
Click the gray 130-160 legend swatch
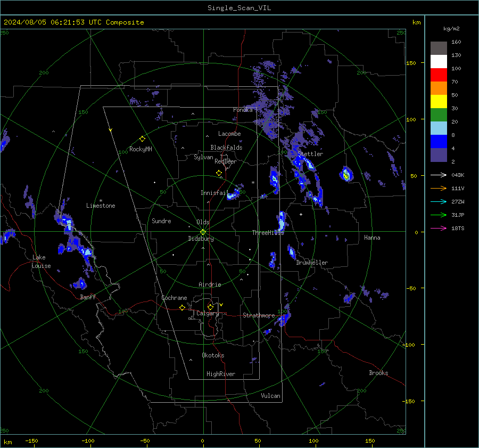point(439,48)
